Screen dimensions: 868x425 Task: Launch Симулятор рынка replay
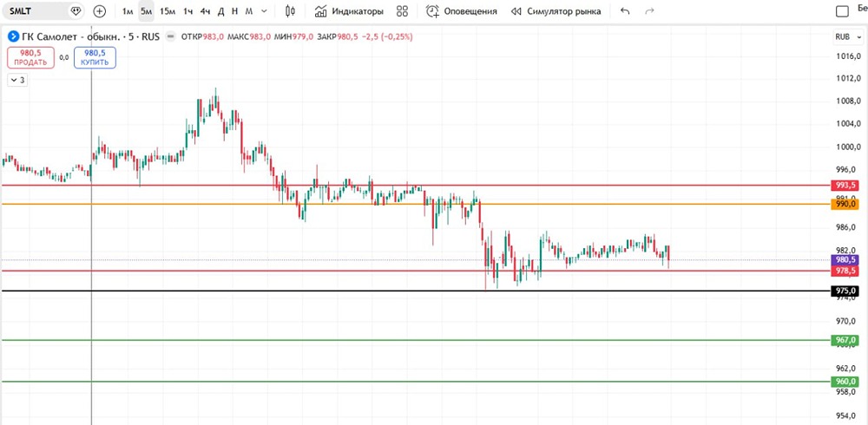coord(556,11)
